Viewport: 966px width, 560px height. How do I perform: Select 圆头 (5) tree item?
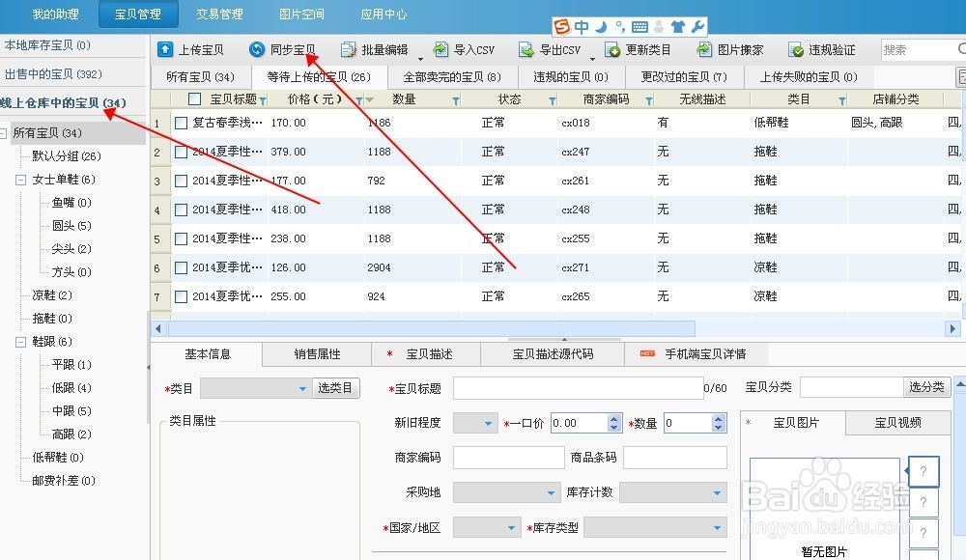[x=71, y=226]
